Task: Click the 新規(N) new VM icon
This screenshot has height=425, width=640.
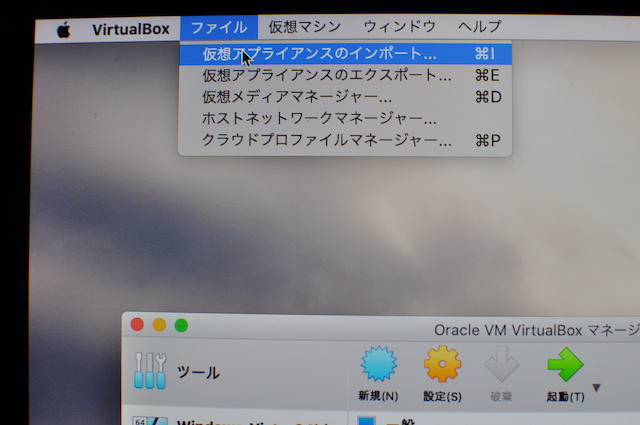Action: [x=378, y=364]
